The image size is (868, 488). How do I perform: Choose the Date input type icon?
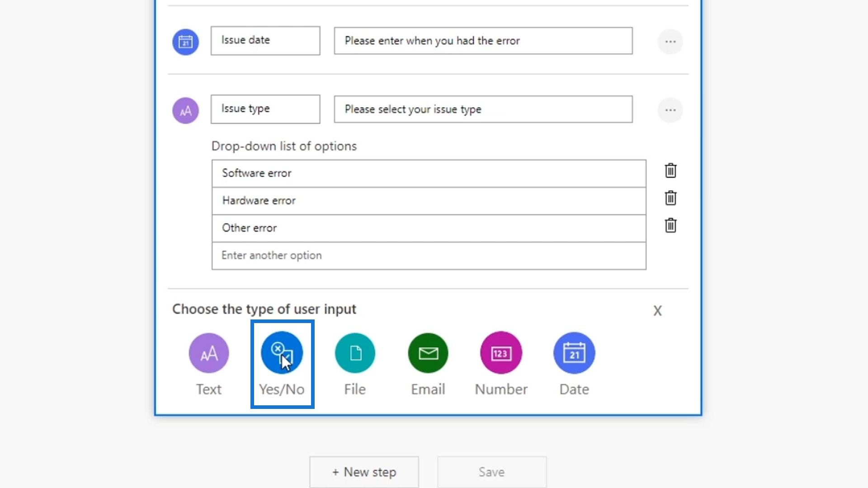[574, 353]
